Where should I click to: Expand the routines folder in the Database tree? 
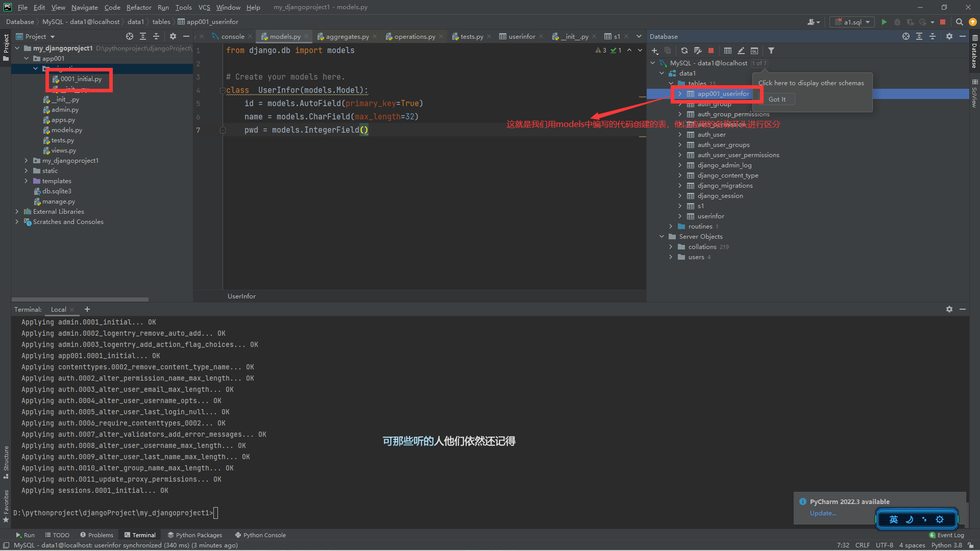tap(670, 227)
